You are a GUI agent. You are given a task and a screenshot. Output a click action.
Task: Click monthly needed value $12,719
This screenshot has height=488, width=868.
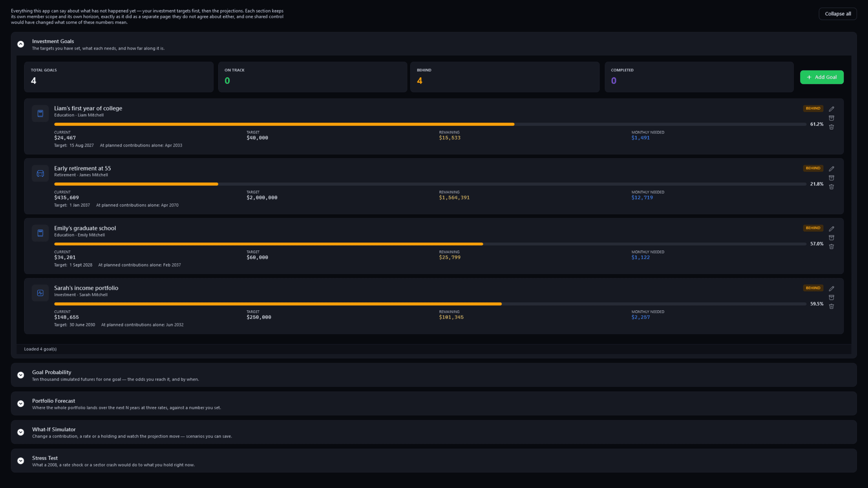(642, 198)
